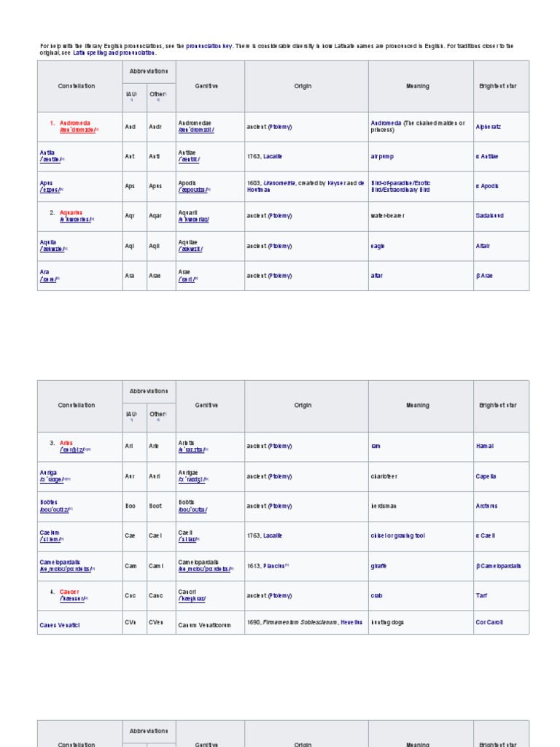Open the β Camelopardalis star link
The image size is (560, 747).
tap(498, 565)
